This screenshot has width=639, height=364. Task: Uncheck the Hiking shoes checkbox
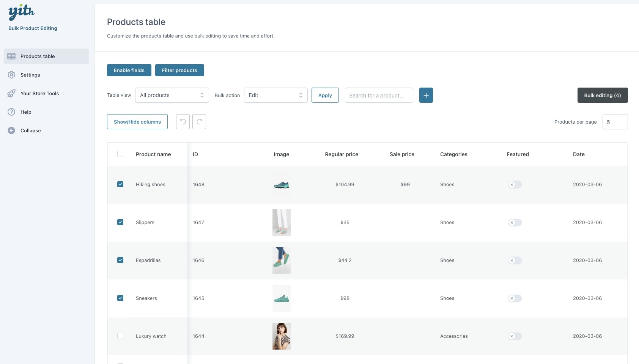[120, 184]
